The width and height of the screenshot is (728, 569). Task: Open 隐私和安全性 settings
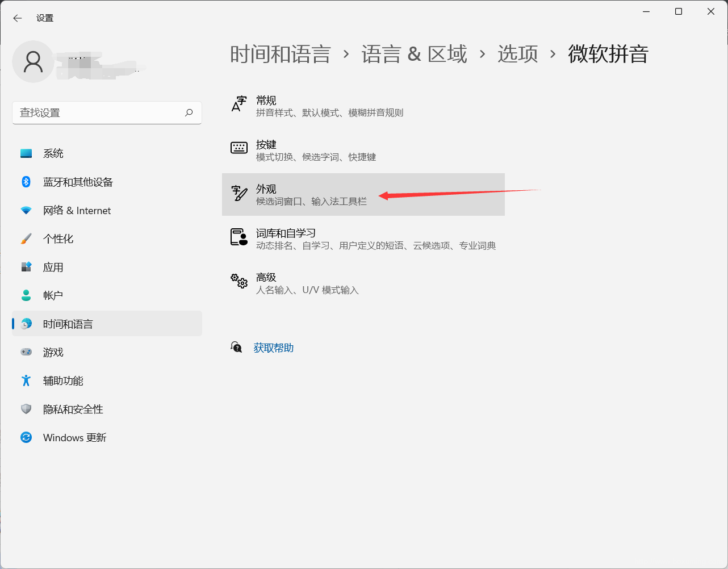(x=107, y=409)
